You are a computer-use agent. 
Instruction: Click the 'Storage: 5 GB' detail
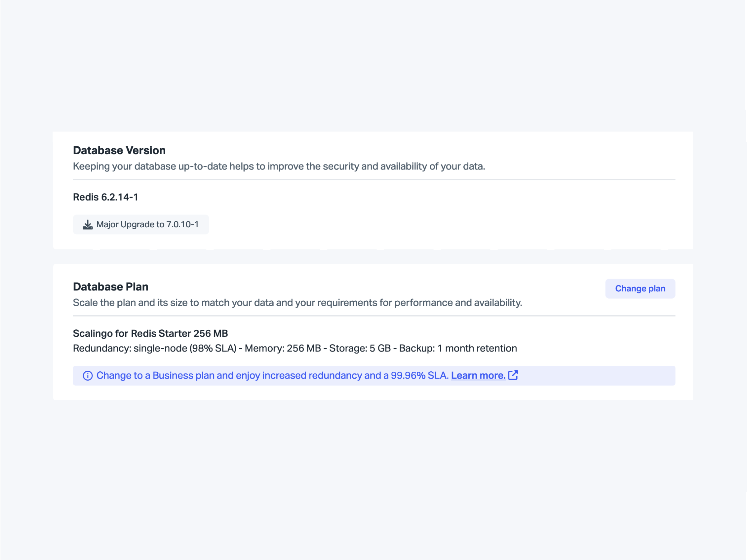click(360, 348)
